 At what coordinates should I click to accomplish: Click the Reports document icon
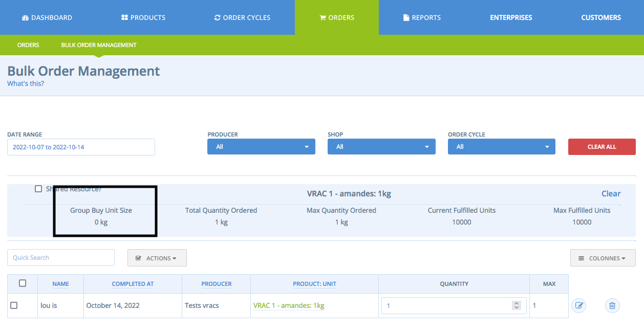[406, 17]
